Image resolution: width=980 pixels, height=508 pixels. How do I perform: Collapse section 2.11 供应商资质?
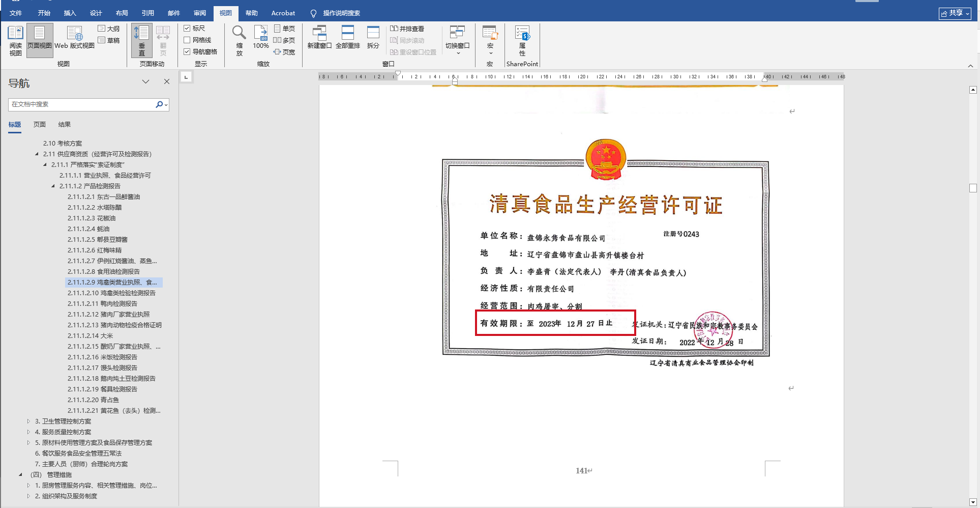[x=37, y=154]
